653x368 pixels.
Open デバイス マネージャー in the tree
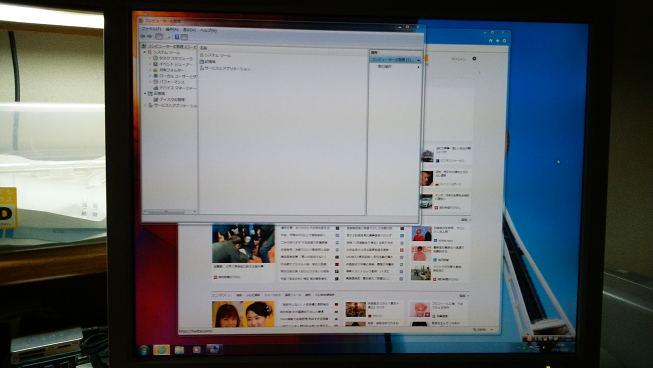tap(177, 88)
